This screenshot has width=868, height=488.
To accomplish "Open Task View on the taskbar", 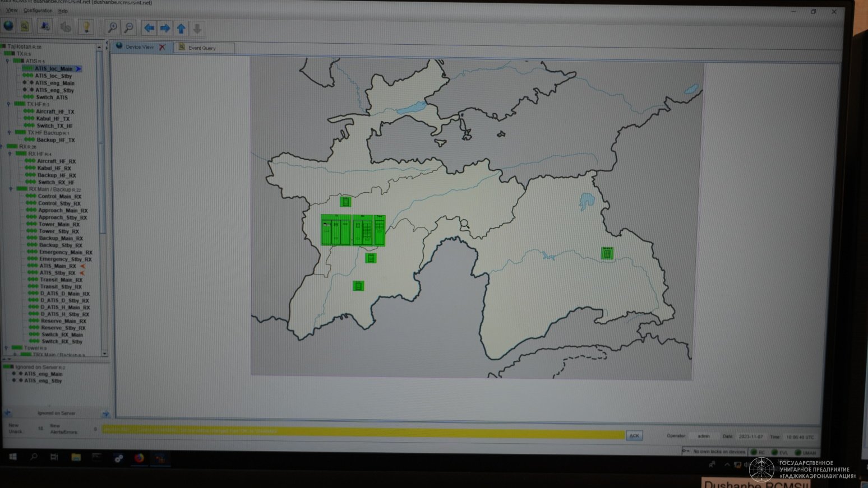I will pyautogui.click(x=54, y=458).
